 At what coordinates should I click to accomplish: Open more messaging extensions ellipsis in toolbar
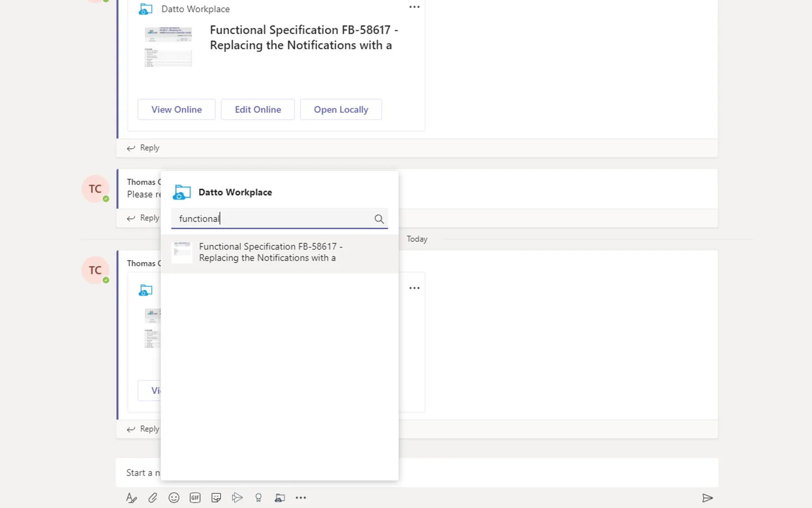pos(301,498)
